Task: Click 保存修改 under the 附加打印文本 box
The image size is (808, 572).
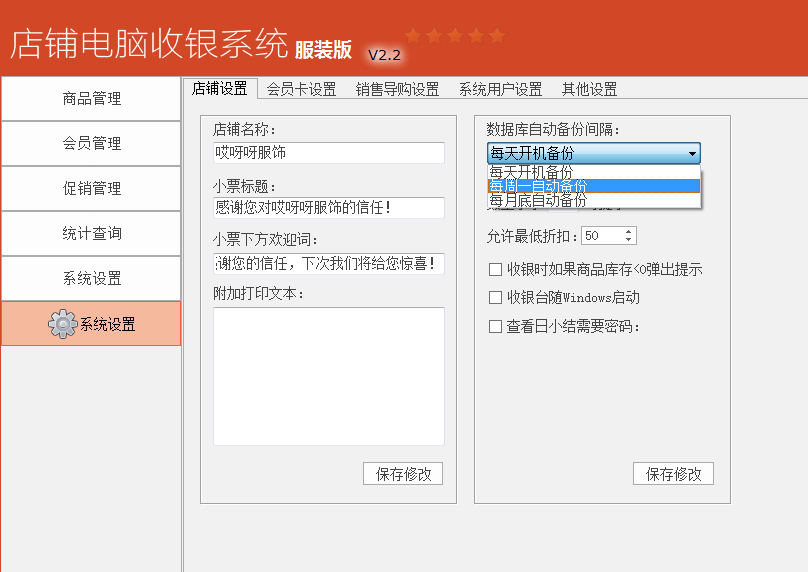Action: [403, 474]
